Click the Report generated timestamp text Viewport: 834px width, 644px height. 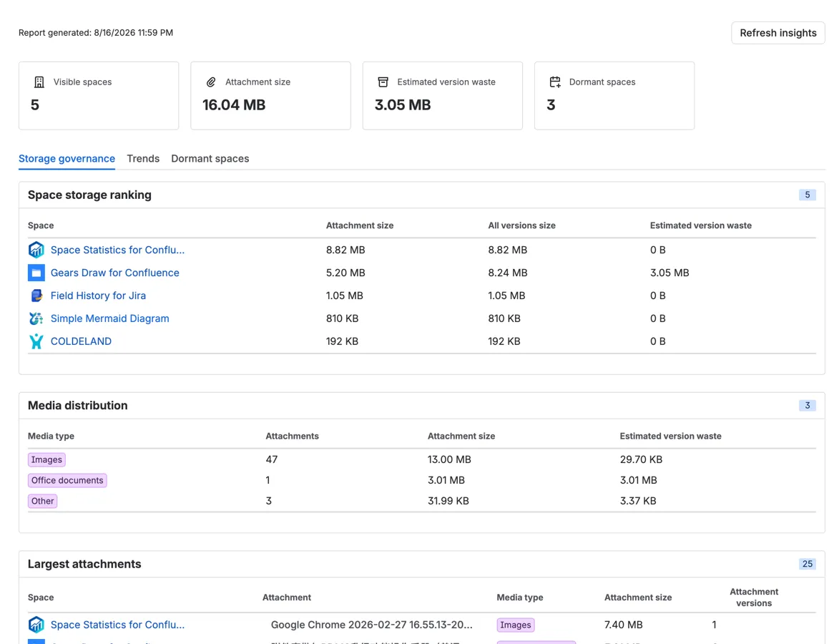[96, 32]
